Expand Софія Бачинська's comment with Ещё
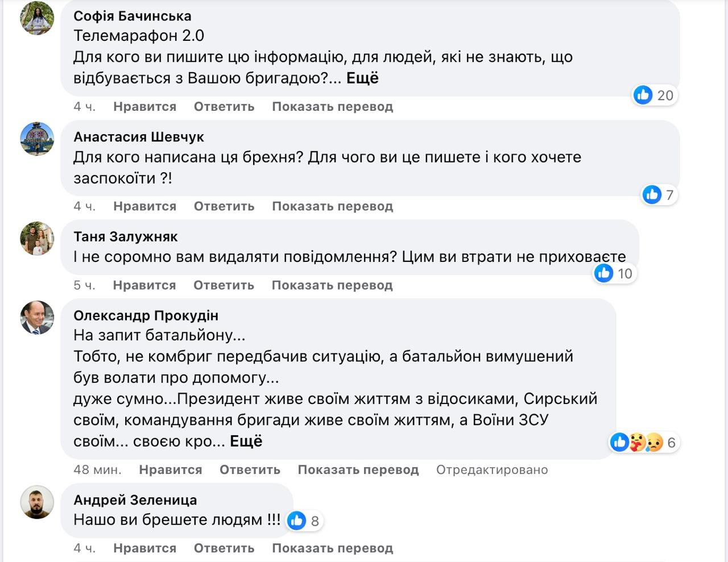 click(362, 78)
